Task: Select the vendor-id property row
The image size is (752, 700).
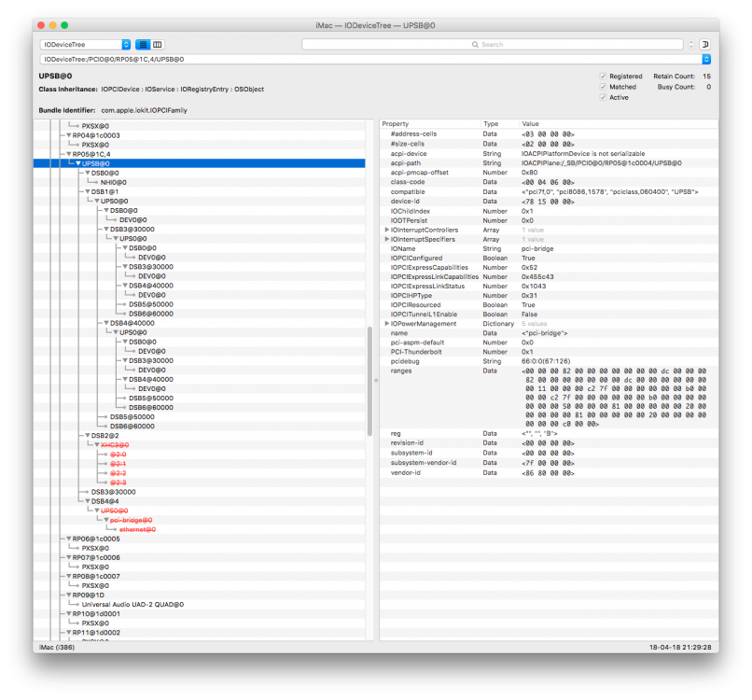Action: (x=549, y=473)
